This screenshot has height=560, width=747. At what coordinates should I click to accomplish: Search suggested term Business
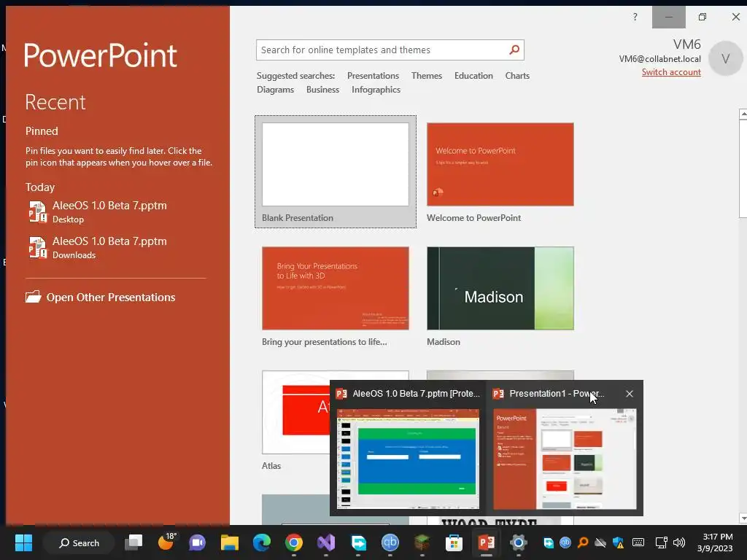pyautogui.click(x=322, y=90)
